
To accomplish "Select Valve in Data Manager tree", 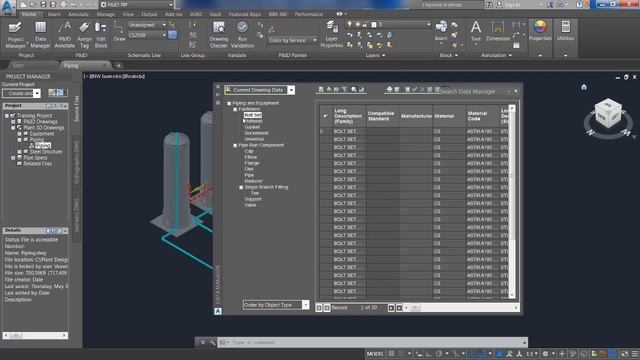I will (x=251, y=205).
